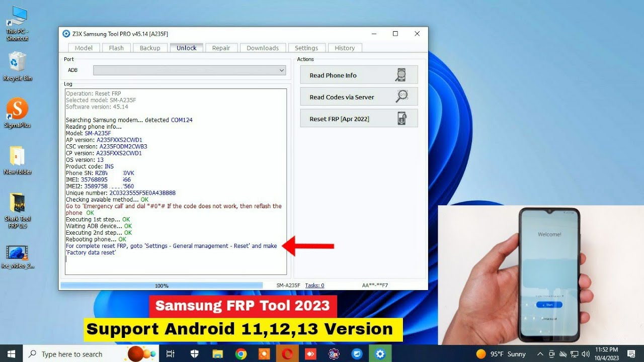Screen dimensions: 644x362
Task: Open the purple atom taskbar icon
Action: [x=334, y=354]
